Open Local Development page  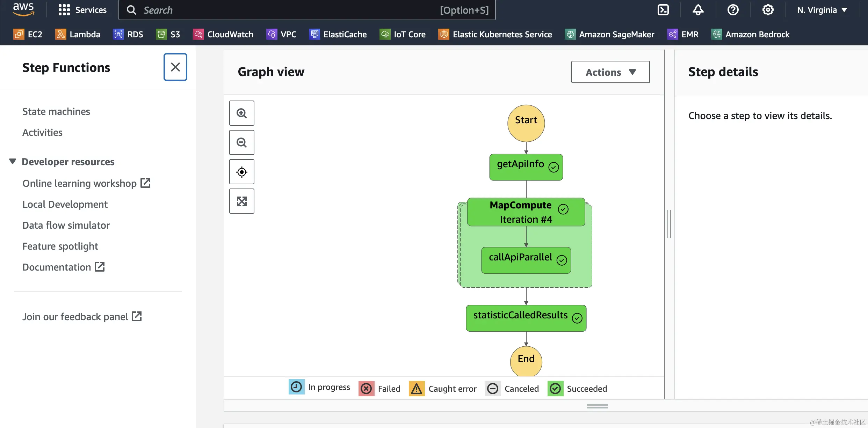click(65, 204)
